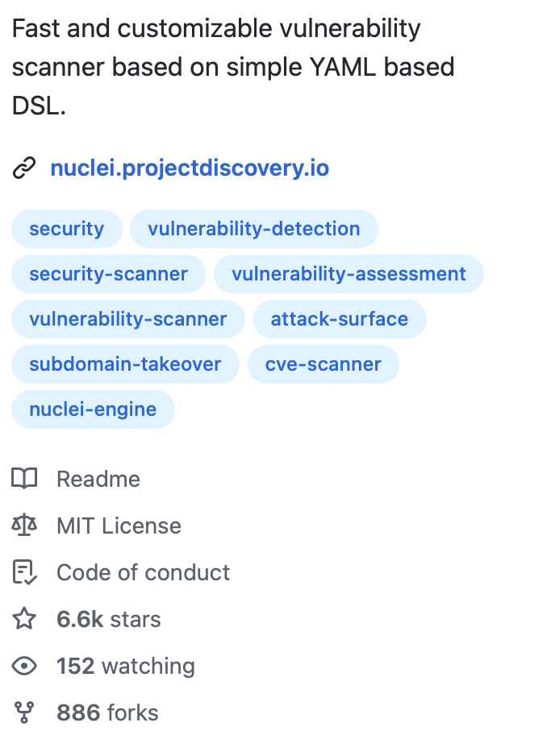
Task: View the 886 forks list
Action: (x=107, y=713)
